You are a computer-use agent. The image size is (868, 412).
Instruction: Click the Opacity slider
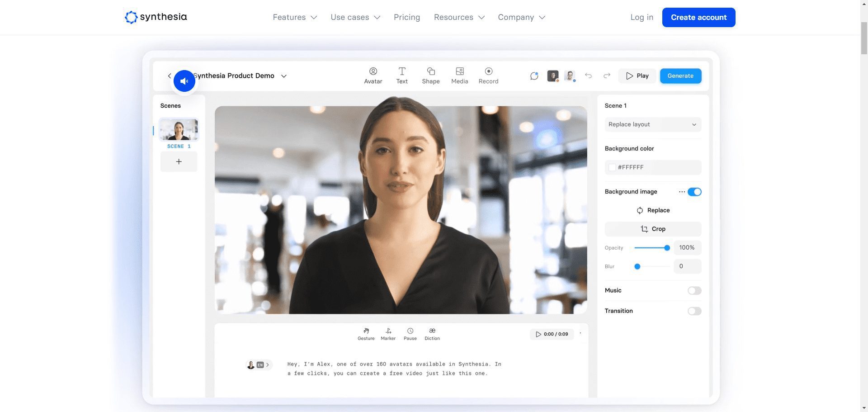[652, 248]
